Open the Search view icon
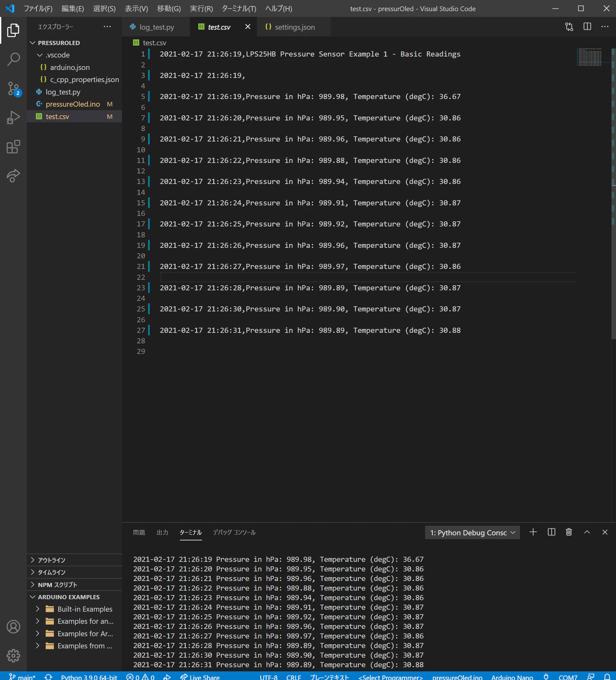This screenshot has height=680, width=616. click(x=13, y=59)
